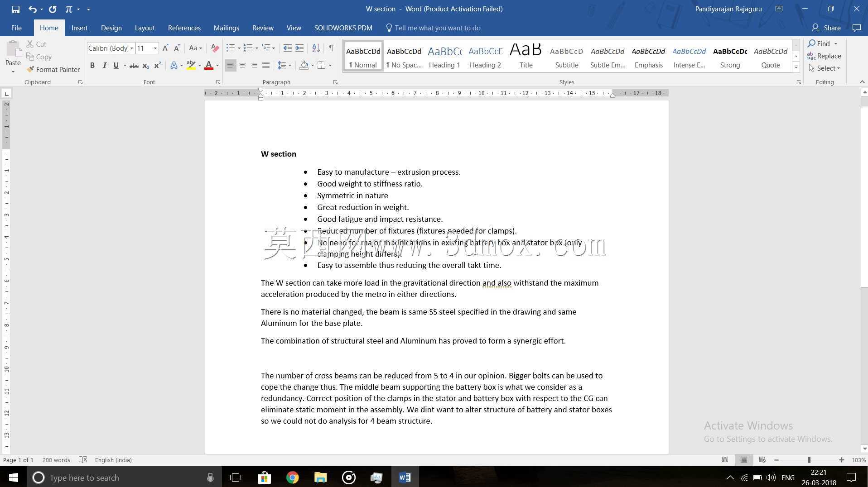868x487 pixels.
Task: Apply subscript formatting
Action: click(146, 66)
